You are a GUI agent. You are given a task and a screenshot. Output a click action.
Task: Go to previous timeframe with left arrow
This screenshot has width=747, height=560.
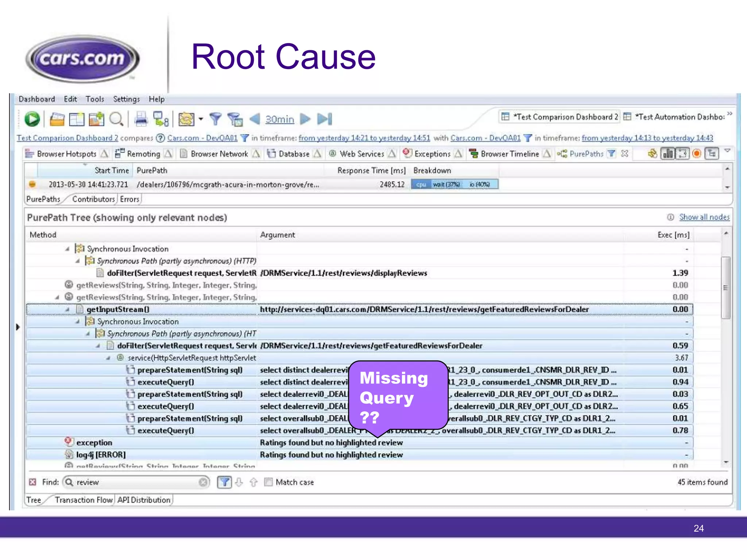coord(255,119)
